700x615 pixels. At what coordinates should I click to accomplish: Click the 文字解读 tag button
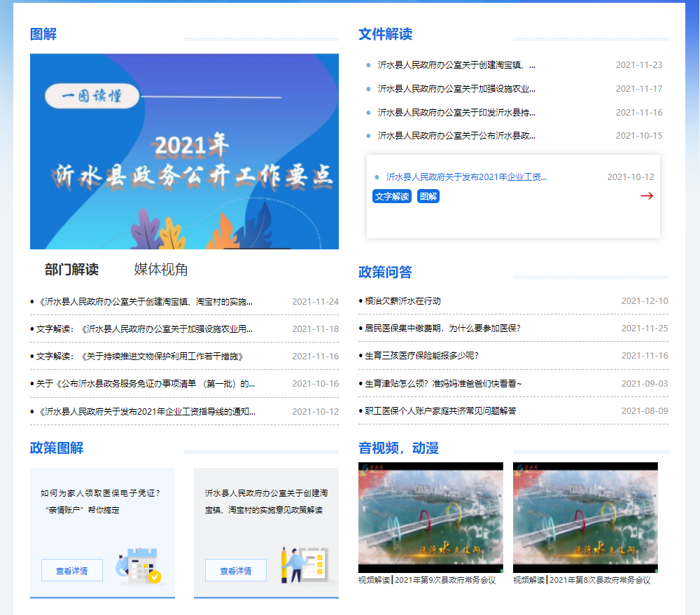(x=392, y=197)
